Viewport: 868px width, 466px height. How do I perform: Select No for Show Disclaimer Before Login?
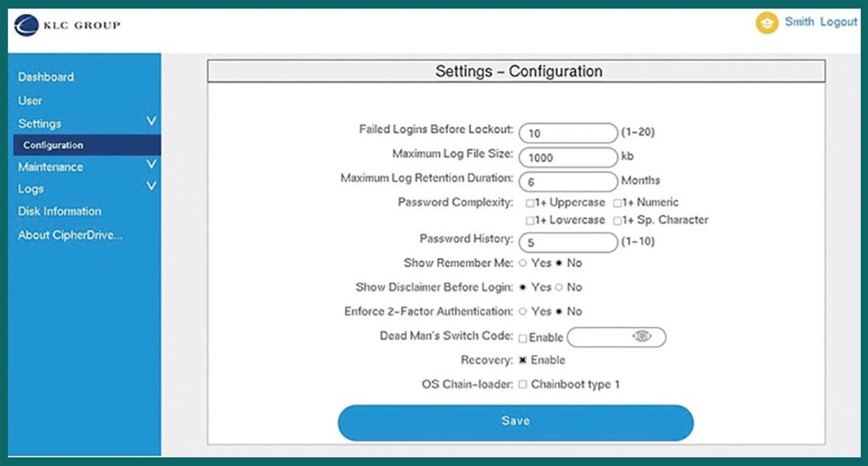tap(559, 288)
